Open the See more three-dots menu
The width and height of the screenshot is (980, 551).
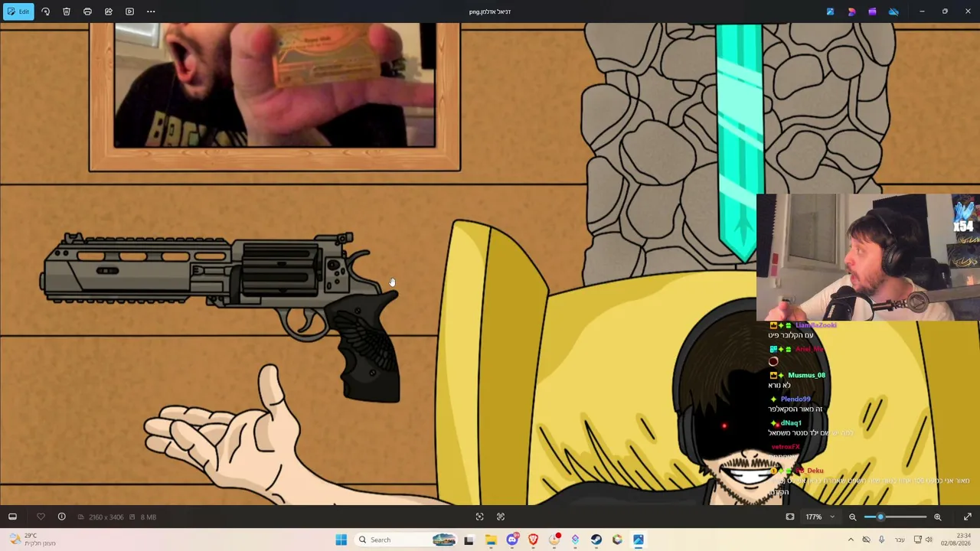point(151,11)
